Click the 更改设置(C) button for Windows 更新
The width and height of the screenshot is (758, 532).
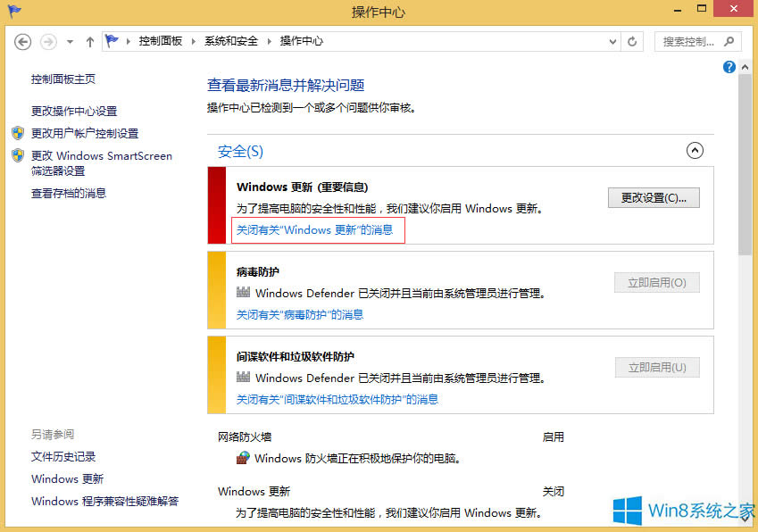pos(657,197)
